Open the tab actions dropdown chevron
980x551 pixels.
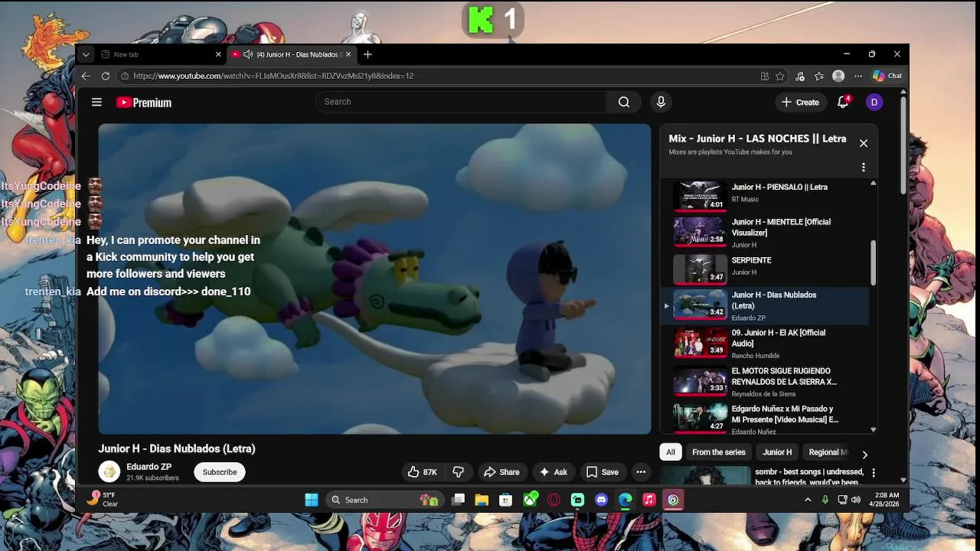(86, 54)
